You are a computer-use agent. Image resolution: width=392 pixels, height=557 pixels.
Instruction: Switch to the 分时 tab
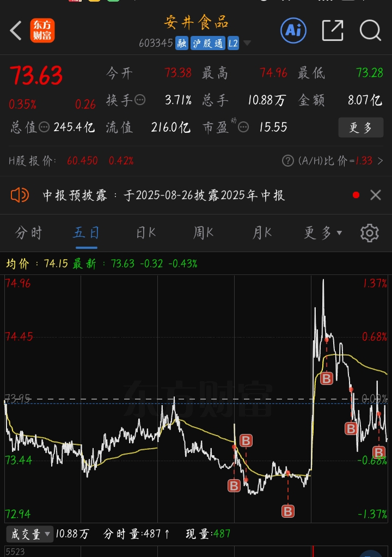(x=29, y=233)
